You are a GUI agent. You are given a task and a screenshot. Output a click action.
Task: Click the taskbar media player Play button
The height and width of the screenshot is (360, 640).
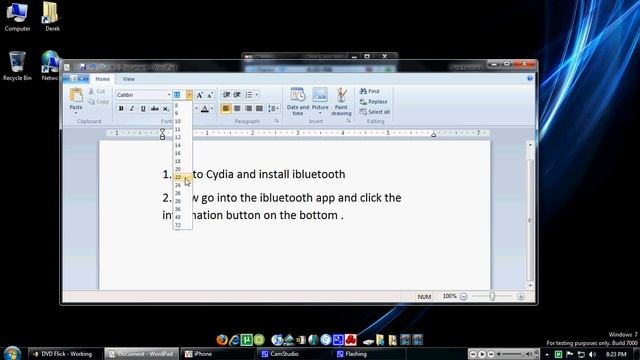[482, 354]
